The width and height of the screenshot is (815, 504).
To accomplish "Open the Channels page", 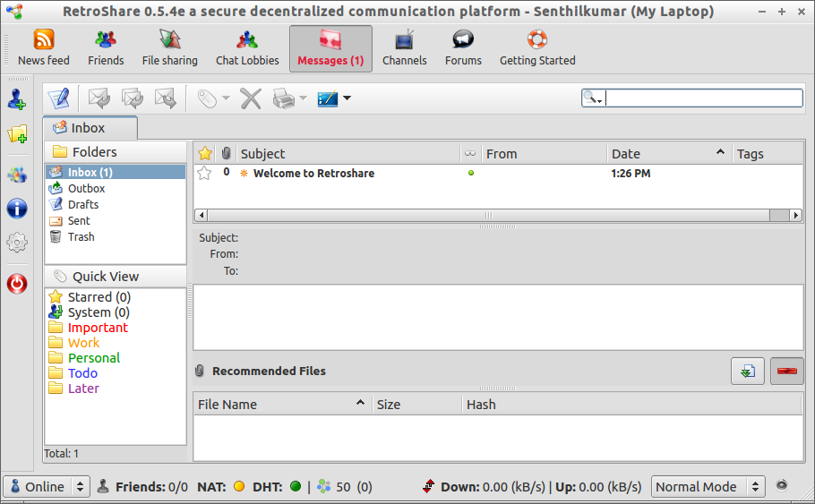I will (405, 49).
